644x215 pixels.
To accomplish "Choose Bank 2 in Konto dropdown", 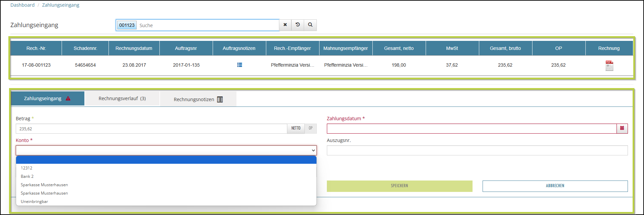I will (x=27, y=176).
